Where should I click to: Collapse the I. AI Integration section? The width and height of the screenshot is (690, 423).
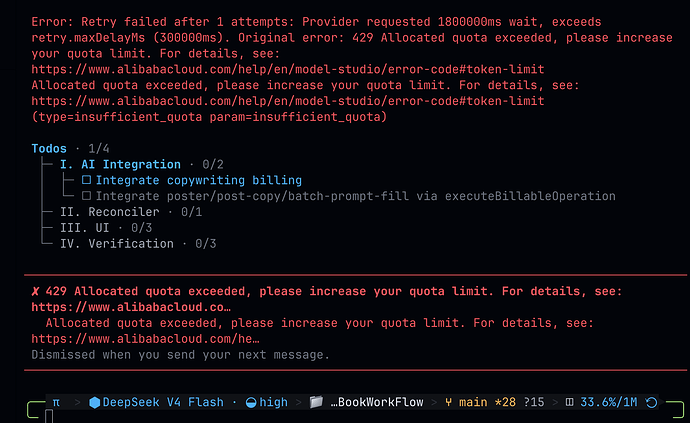[x=120, y=165]
